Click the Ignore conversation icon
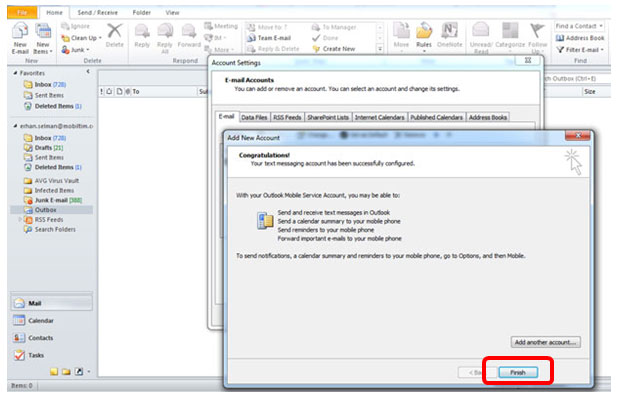The height and width of the screenshot is (410, 618). pyautogui.click(x=76, y=26)
